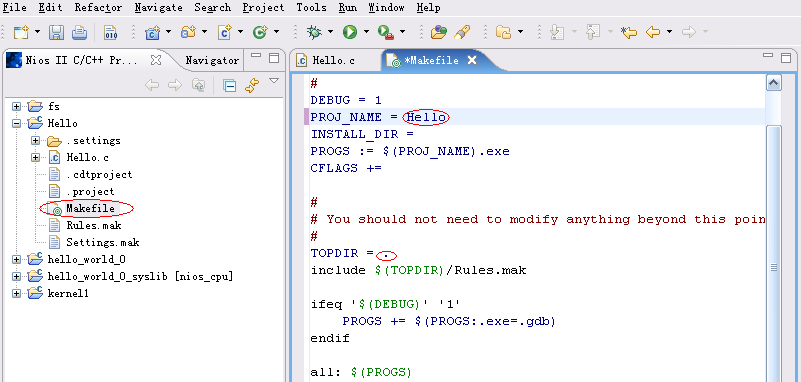The image size is (801, 382).
Task: Open the Project menu
Action: coord(263,8)
